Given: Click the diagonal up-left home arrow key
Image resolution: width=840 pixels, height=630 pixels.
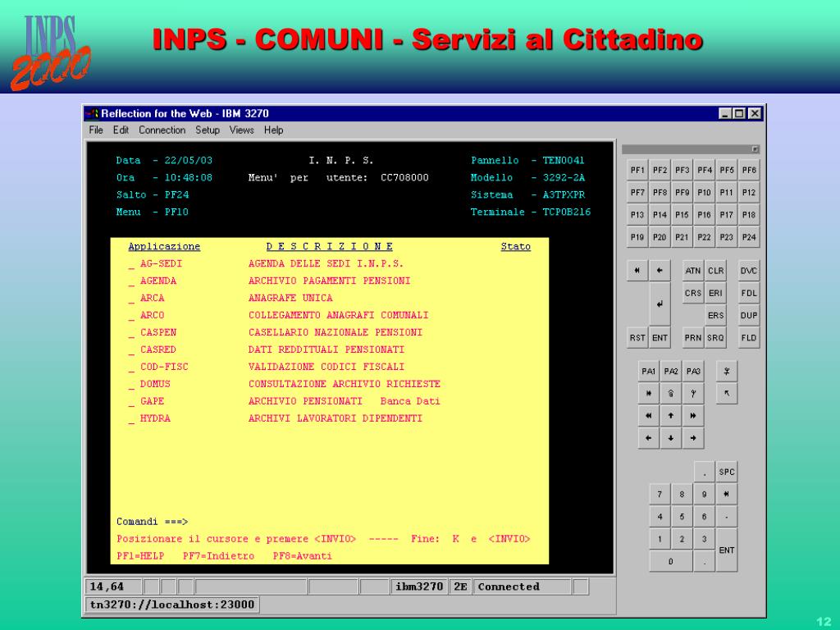Looking at the screenshot, I should pyautogui.click(x=727, y=393).
